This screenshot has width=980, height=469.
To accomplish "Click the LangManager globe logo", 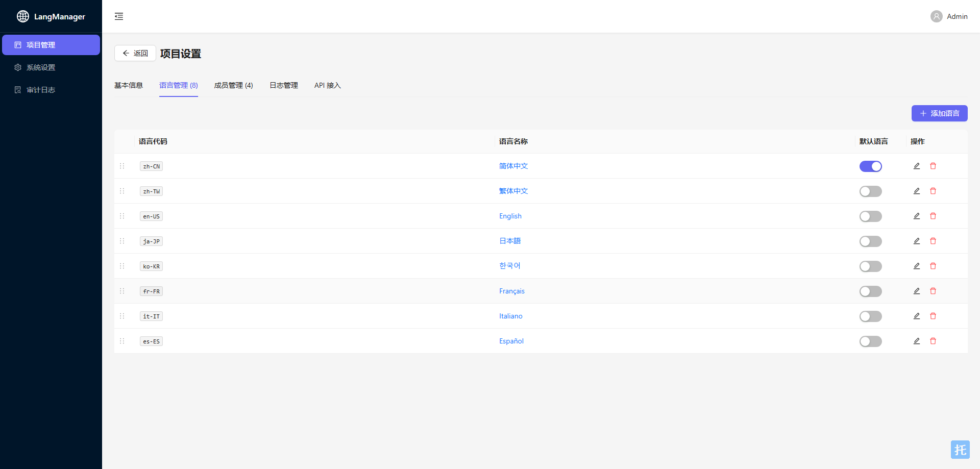I will point(23,16).
